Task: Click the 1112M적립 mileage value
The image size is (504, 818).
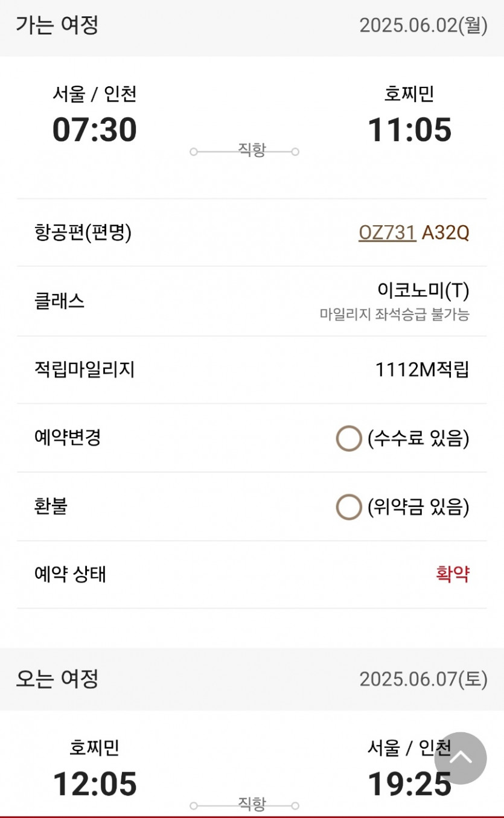Action: point(422,369)
